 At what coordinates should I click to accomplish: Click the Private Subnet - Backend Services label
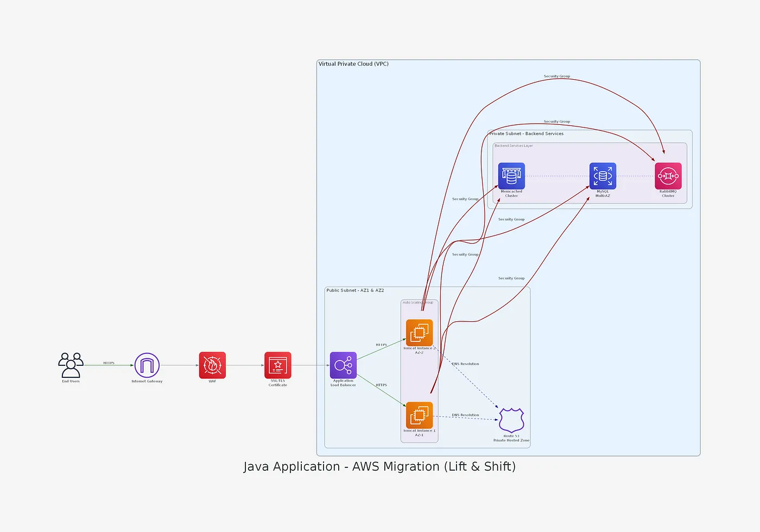(527, 134)
